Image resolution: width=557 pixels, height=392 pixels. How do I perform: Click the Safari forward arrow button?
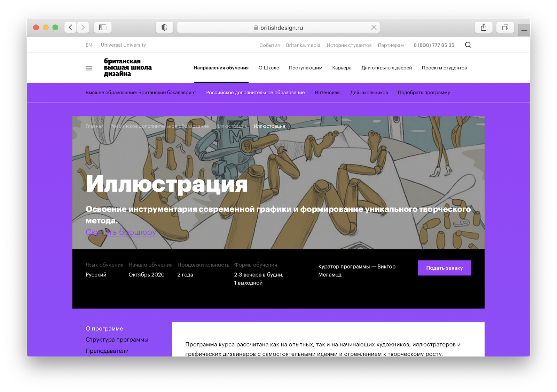(83, 27)
